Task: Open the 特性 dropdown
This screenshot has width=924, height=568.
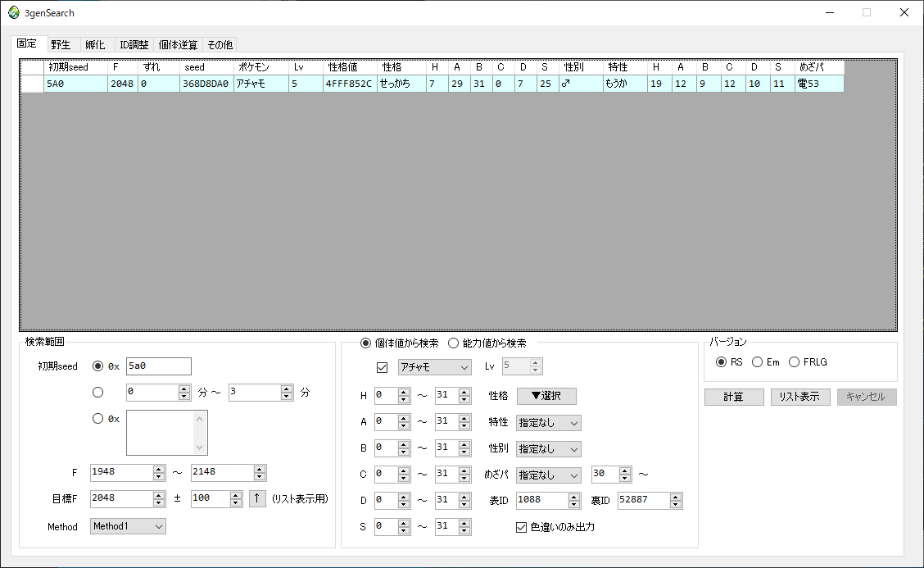Action: click(549, 423)
